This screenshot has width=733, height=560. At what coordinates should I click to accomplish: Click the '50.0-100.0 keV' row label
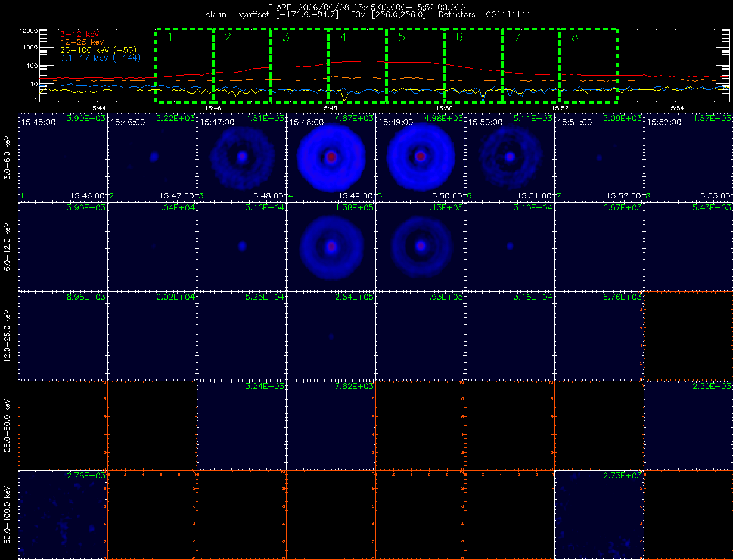pos(8,514)
